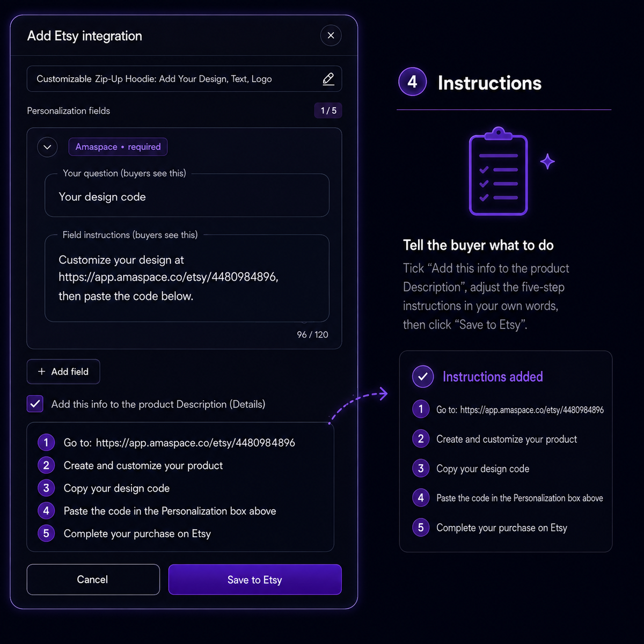Click Save to Etsy
This screenshot has width=644, height=644.
click(x=255, y=580)
